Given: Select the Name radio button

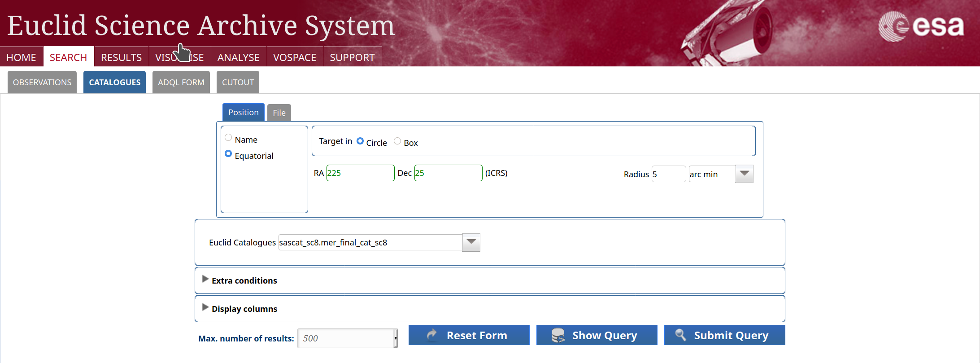Looking at the screenshot, I should [x=228, y=137].
